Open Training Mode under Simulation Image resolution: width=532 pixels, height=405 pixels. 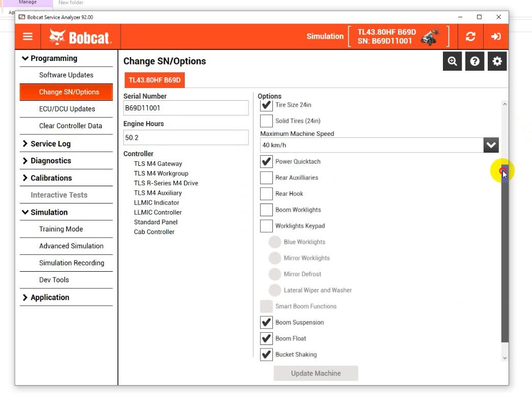(x=66, y=229)
